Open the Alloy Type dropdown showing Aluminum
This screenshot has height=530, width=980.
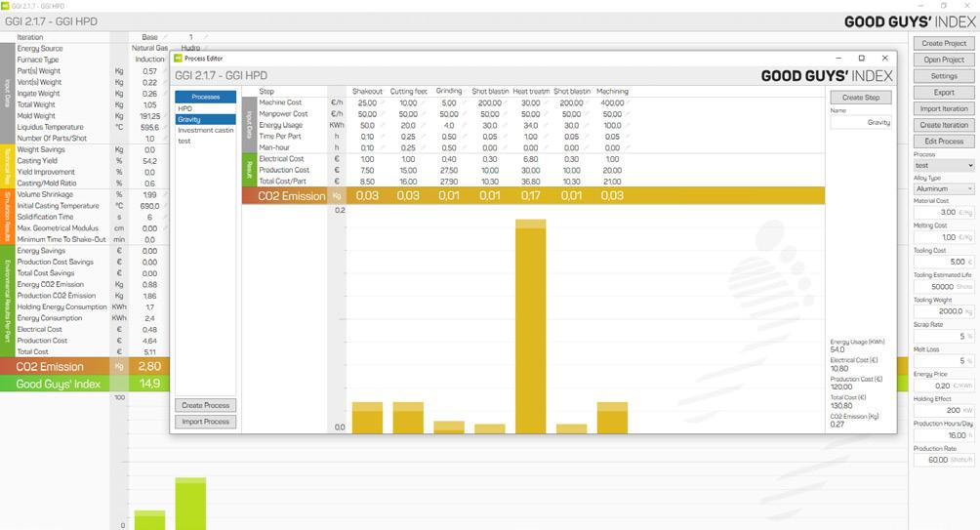[944, 188]
